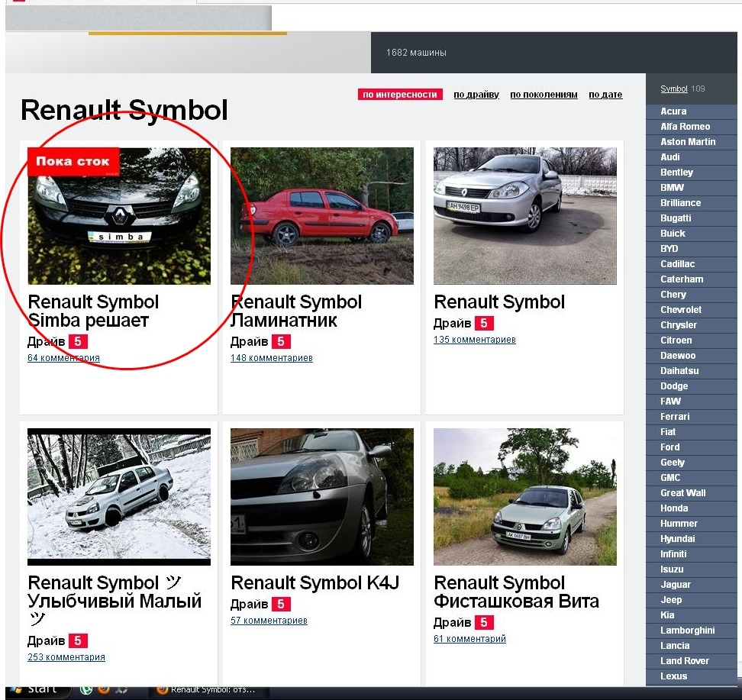View 64 комментария link
The height and width of the screenshot is (700, 742).
click(x=63, y=358)
